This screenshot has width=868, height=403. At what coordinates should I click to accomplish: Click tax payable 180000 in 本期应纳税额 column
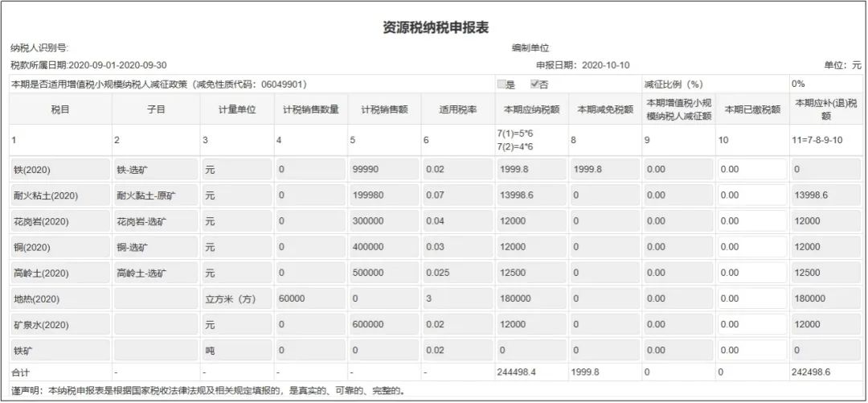[531, 298]
